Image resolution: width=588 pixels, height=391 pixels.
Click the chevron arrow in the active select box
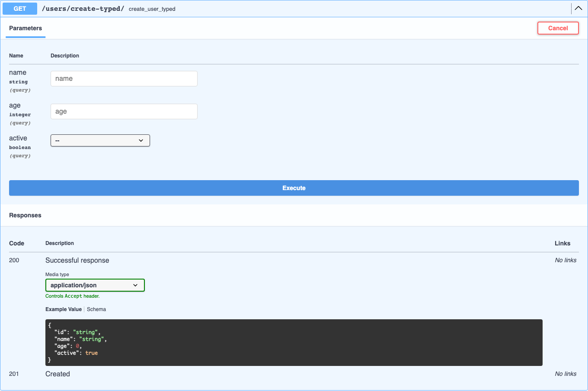coord(141,140)
